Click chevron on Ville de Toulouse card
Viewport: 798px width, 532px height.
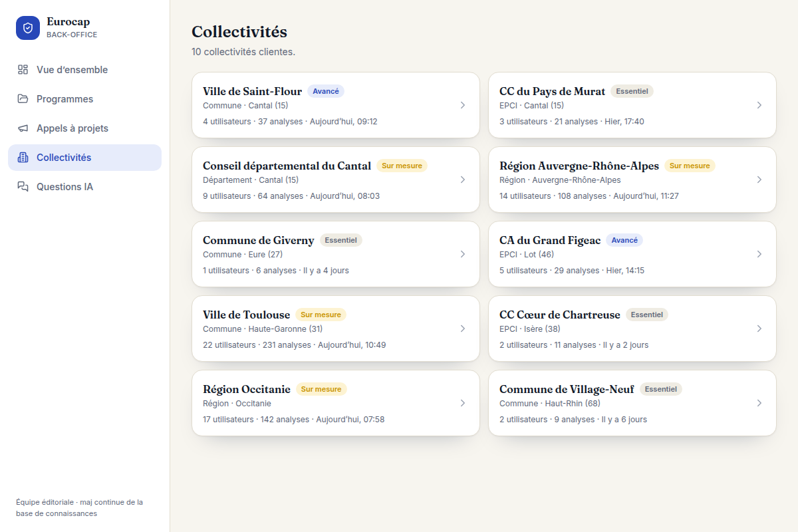[x=463, y=329]
